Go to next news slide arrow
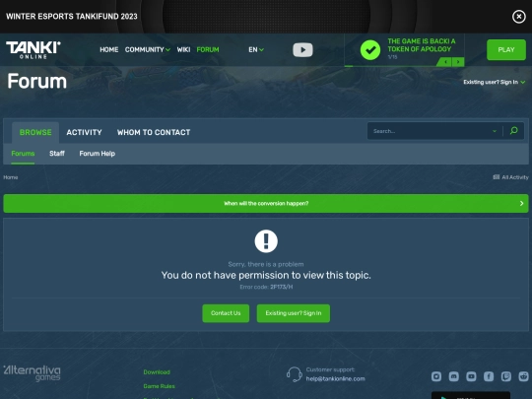This screenshot has height=399, width=532. click(x=458, y=62)
